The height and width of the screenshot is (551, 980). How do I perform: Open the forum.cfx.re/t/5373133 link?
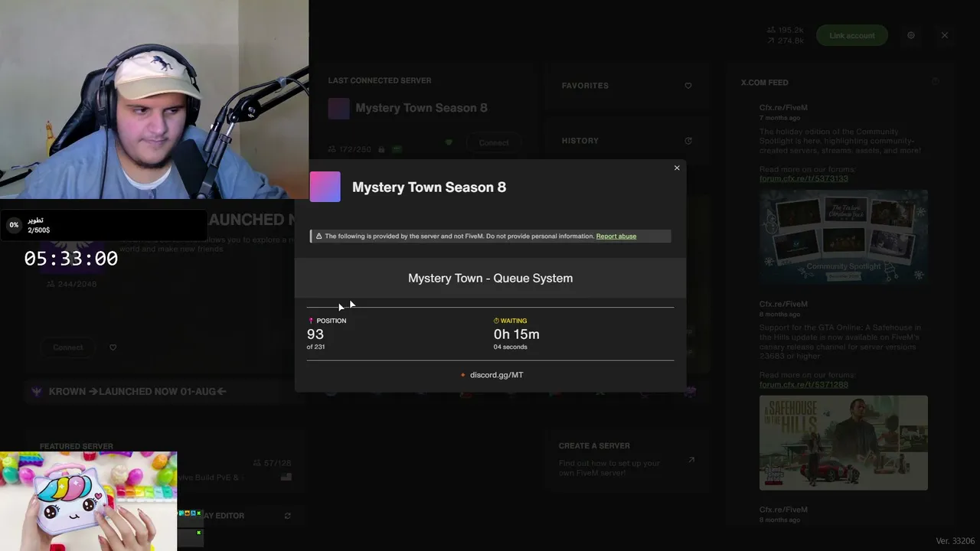pos(804,179)
